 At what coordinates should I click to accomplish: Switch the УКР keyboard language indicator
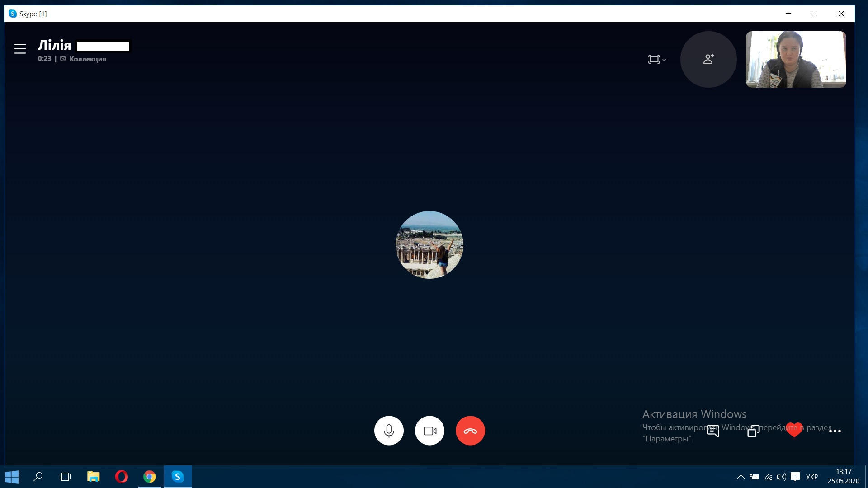pyautogui.click(x=811, y=477)
